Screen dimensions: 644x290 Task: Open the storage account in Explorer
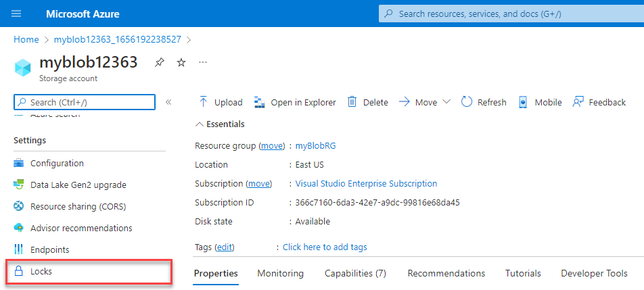coord(295,102)
